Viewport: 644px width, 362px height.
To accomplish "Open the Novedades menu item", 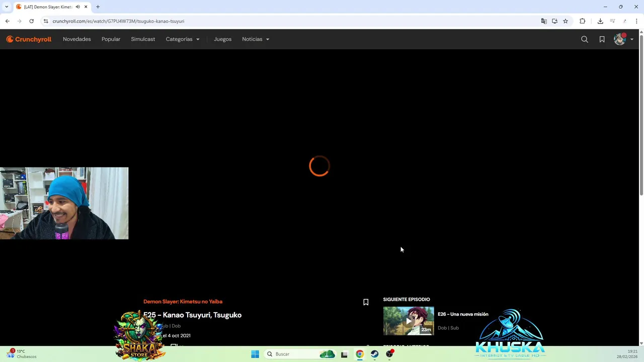I will [77, 39].
